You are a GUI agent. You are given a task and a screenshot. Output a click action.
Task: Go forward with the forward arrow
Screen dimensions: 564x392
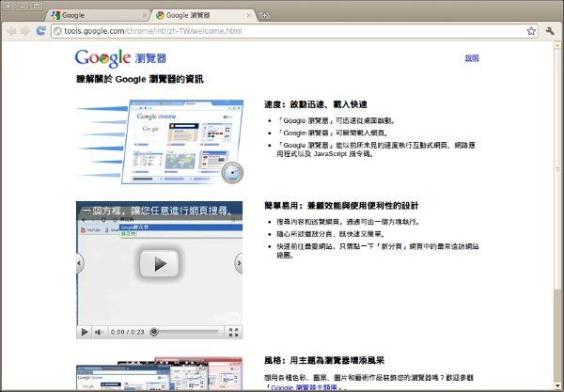(25, 31)
